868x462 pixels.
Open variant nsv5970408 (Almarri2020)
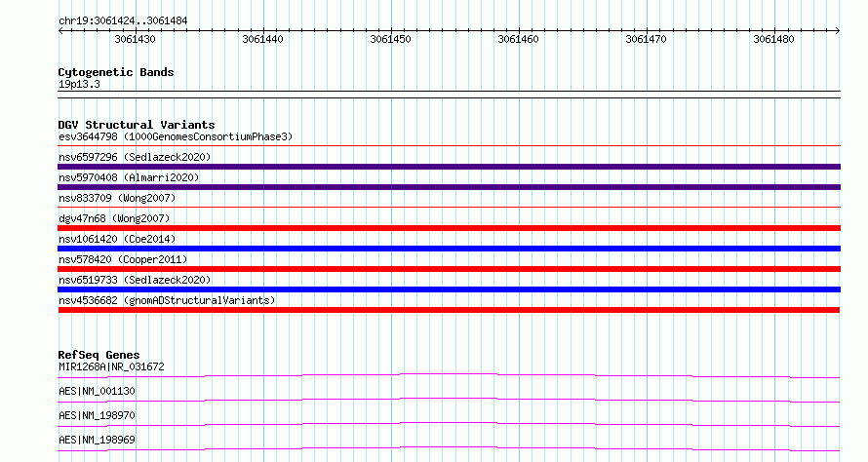click(129, 177)
